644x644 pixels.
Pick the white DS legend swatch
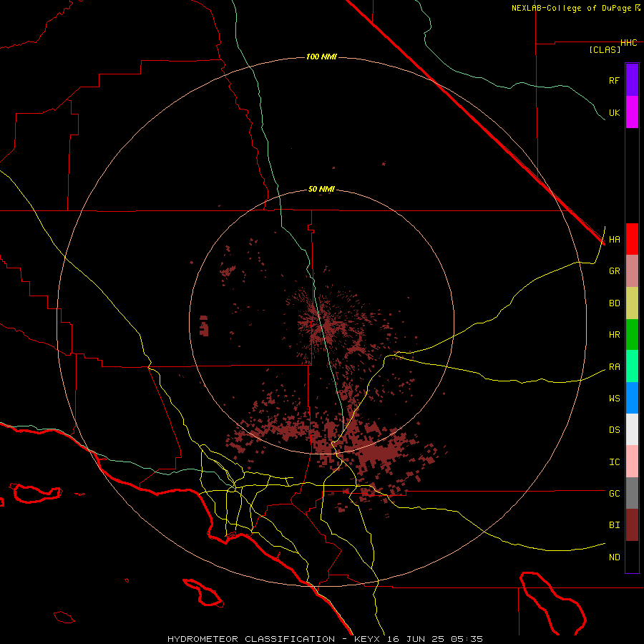click(632, 429)
